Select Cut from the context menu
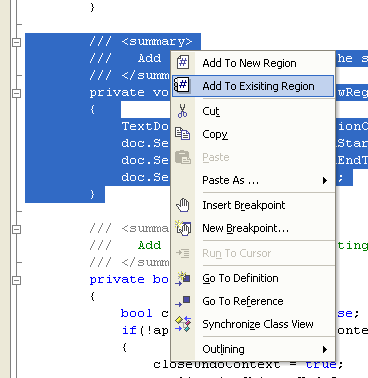The height and width of the screenshot is (378, 368). point(253,111)
